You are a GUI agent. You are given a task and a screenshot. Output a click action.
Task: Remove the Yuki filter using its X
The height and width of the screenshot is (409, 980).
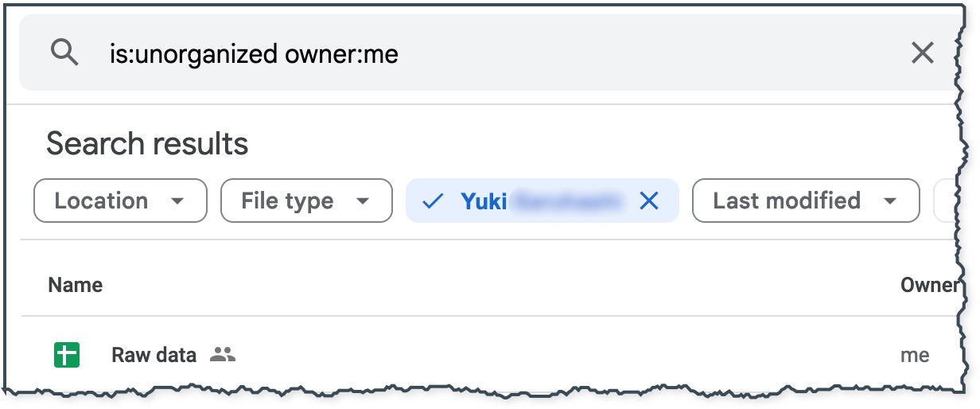pos(649,201)
